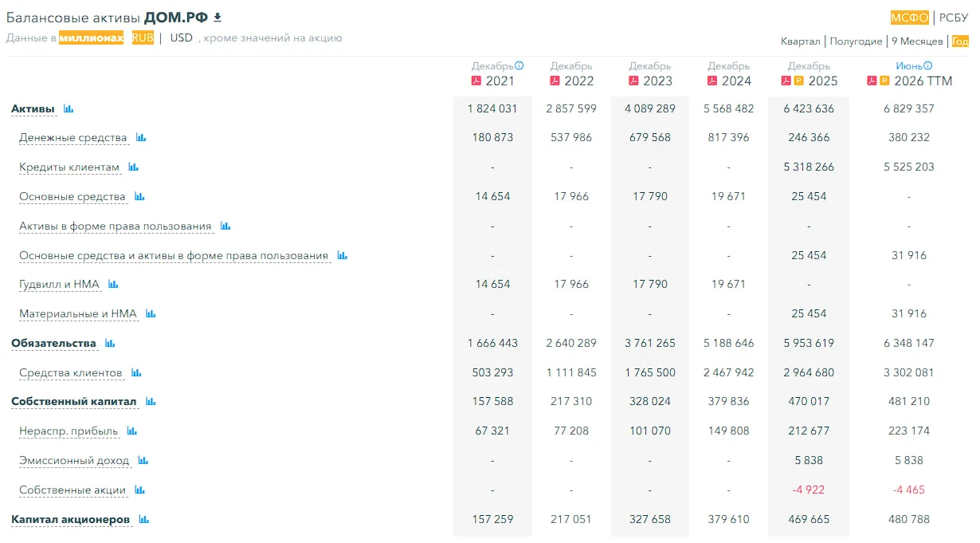
Task: Toggle units to миллионах
Action: pyautogui.click(x=92, y=37)
